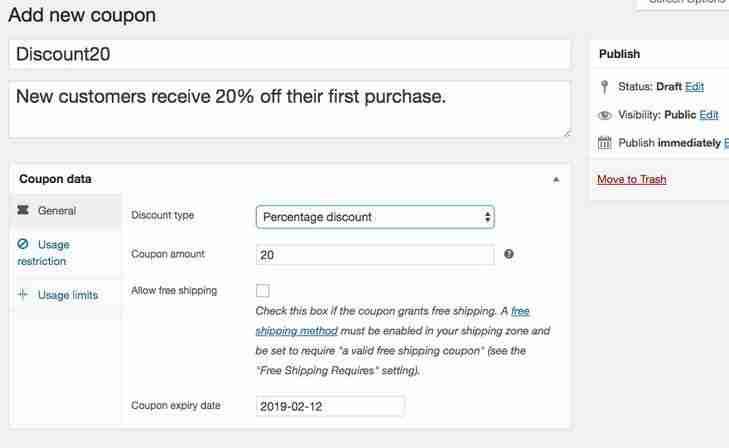729x448 pixels.
Task: Click the Coupon expiry date field
Action: (330, 406)
